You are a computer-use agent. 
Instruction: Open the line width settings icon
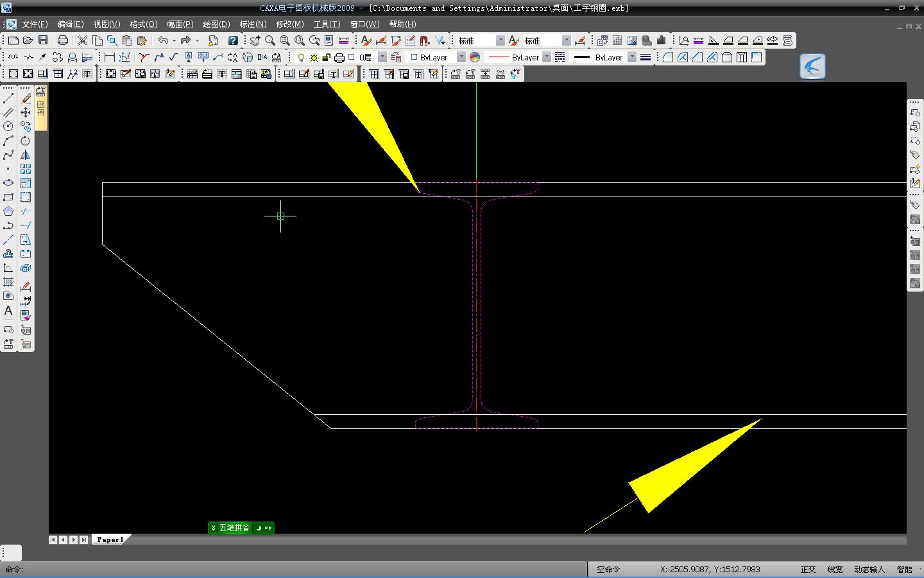coord(646,57)
